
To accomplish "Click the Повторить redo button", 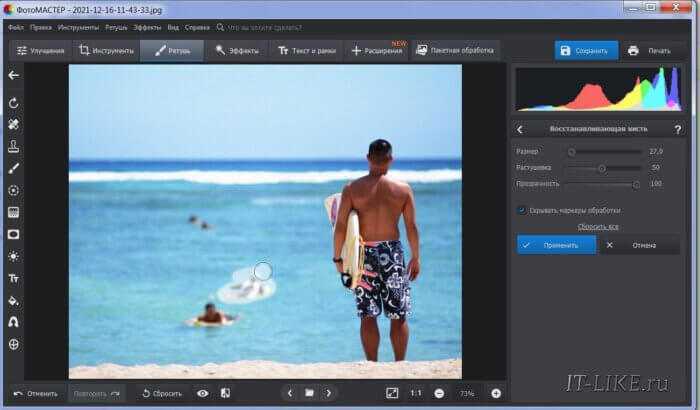I will coord(96,393).
